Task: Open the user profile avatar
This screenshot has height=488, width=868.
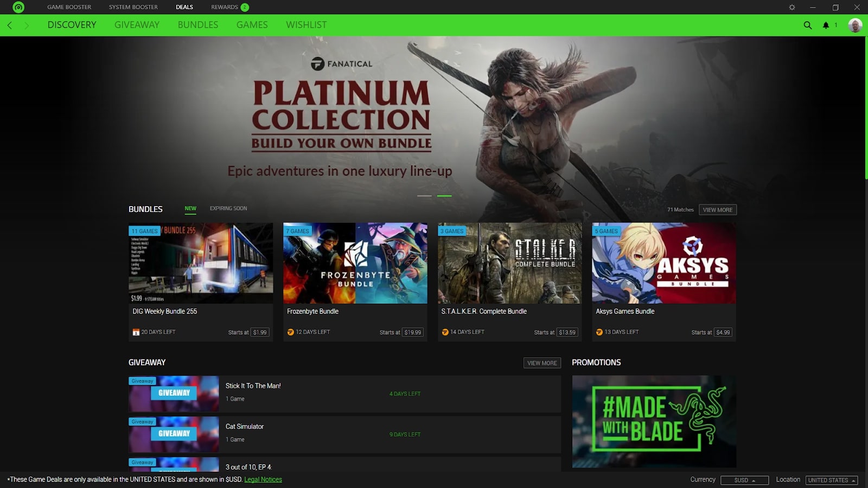Action: [855, 25]
